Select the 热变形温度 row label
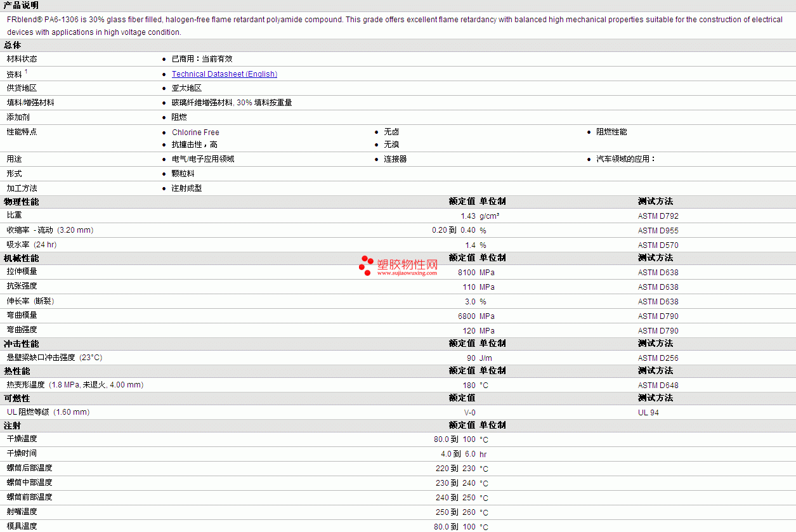Image resolution: width=796 pixels, height=532 pixels. 75,385
